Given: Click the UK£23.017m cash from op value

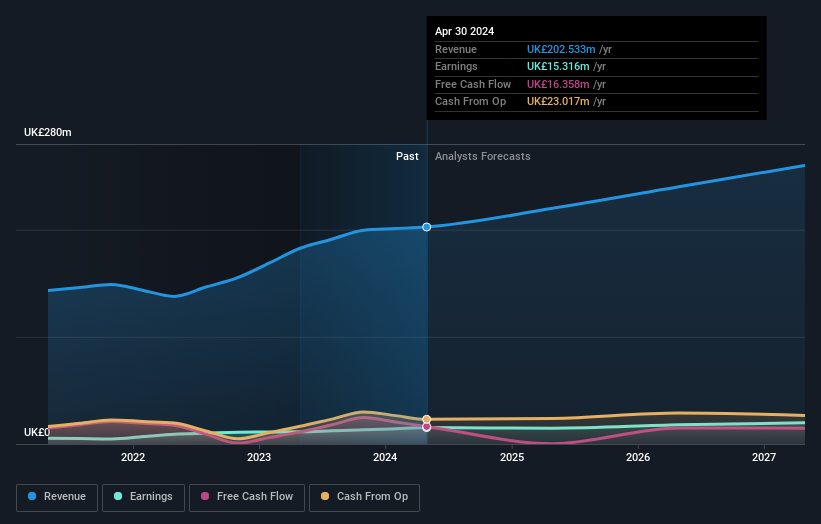Looking at the screenshot, I should click(558, 102).
